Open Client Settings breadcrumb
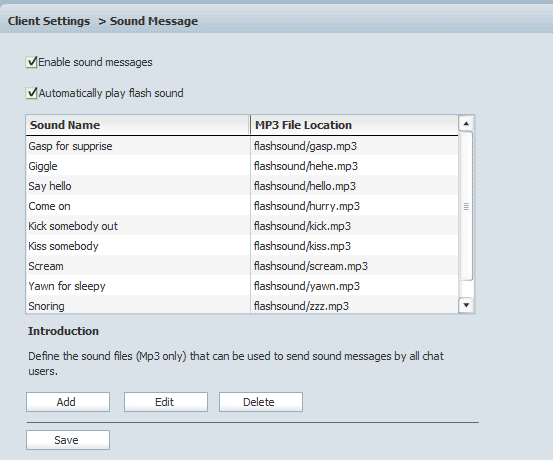Viewport: 553px width, 460px height. pos(49,21)
